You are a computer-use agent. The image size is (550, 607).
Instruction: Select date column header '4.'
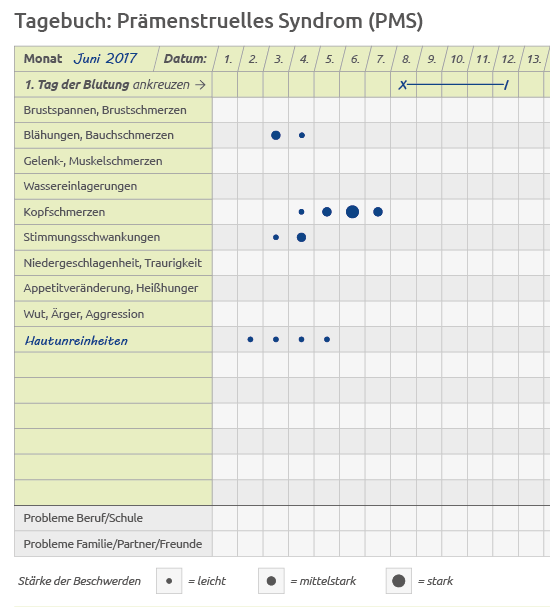point(304,59)
